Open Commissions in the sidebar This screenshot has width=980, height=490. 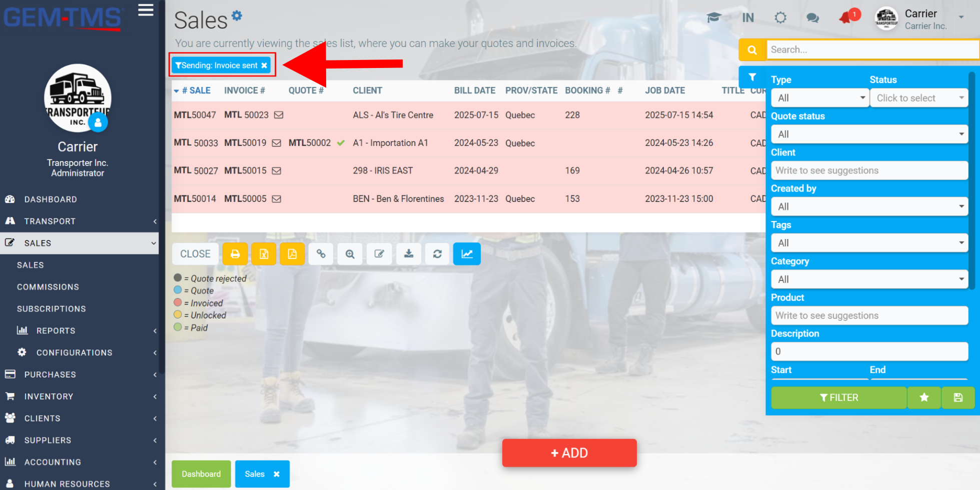48,287
